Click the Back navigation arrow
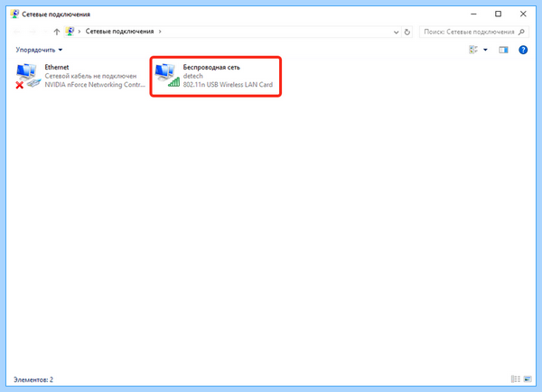 (17, 32)
